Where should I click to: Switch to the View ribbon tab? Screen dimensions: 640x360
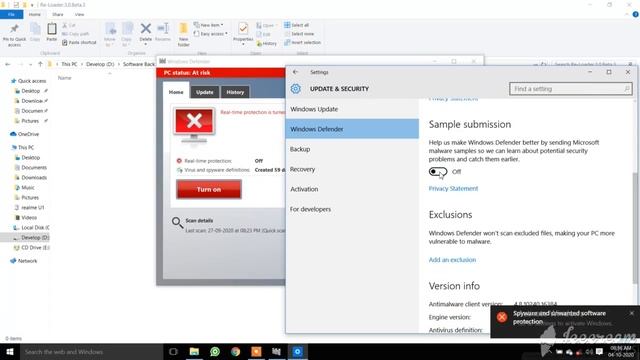click(79, 14)
